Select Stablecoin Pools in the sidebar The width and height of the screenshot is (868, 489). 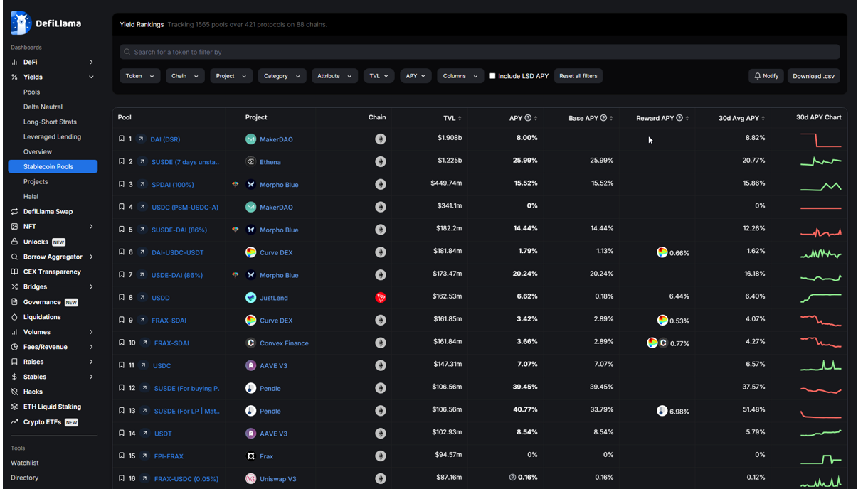[x=53, y=166]
